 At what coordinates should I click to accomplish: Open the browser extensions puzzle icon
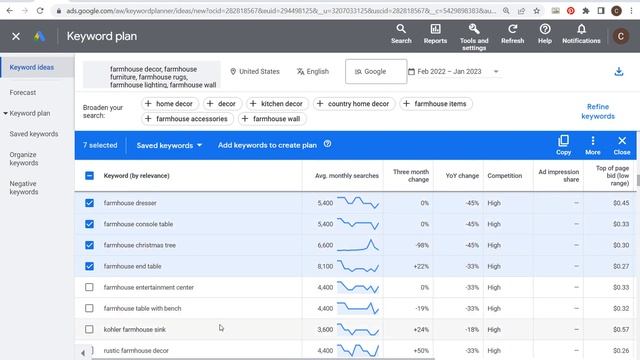tap(586, 11)
